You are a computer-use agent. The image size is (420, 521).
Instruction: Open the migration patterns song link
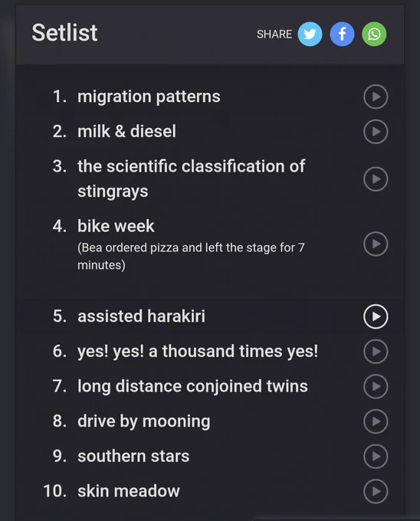click(149, 97)
